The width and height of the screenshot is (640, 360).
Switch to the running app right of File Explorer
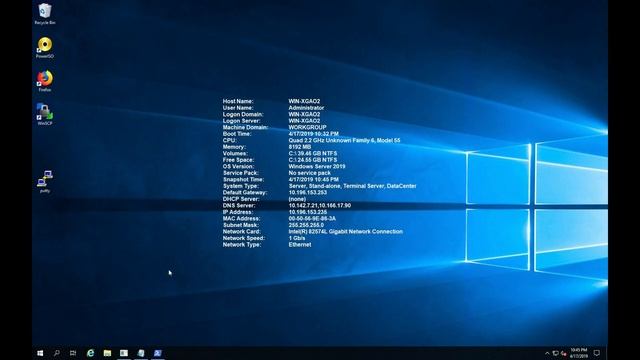(124, 353)
